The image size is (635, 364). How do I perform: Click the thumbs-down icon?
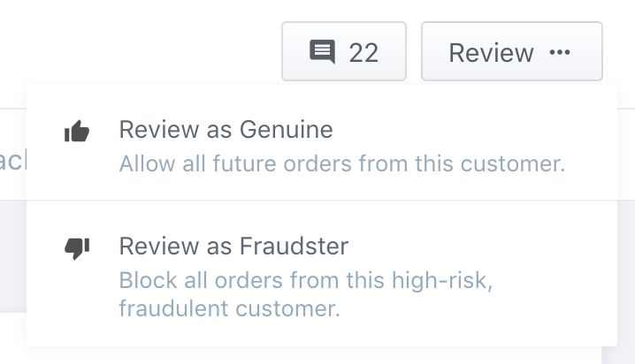pos(78,248)
